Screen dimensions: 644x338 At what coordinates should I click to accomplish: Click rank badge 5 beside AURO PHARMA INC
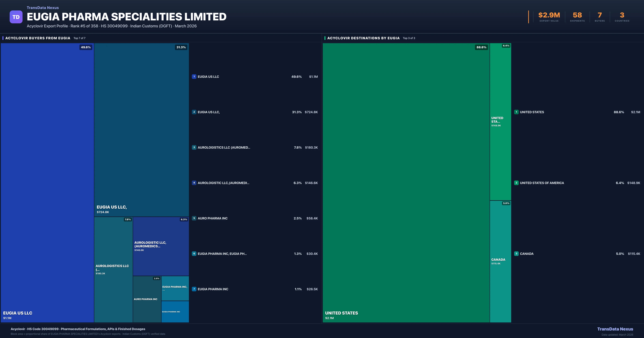(194, 218)
